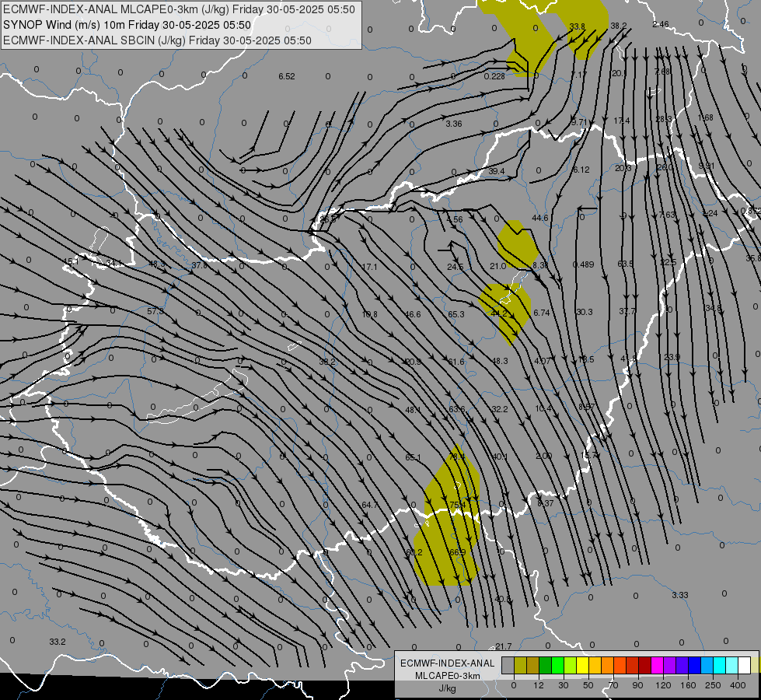Click the grid value 6.52

tap(287, 76)
